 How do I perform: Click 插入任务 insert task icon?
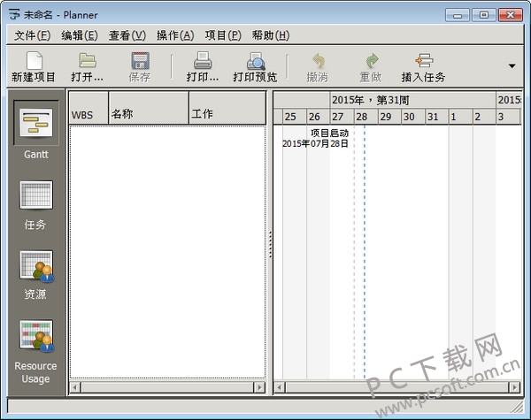424,61
